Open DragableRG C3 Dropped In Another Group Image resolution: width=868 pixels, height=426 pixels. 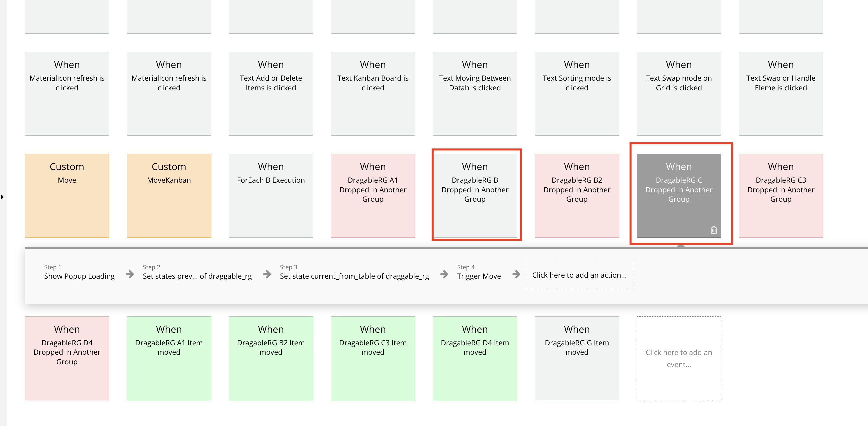click(781, 195)
